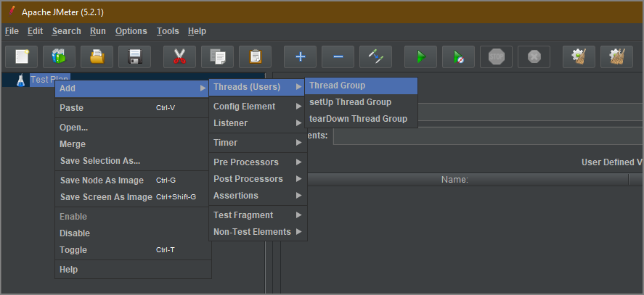The width and height of the screenshot is (644, 295).
Task: Open the Templates toolbar icon
Action: tap(59, 57)
